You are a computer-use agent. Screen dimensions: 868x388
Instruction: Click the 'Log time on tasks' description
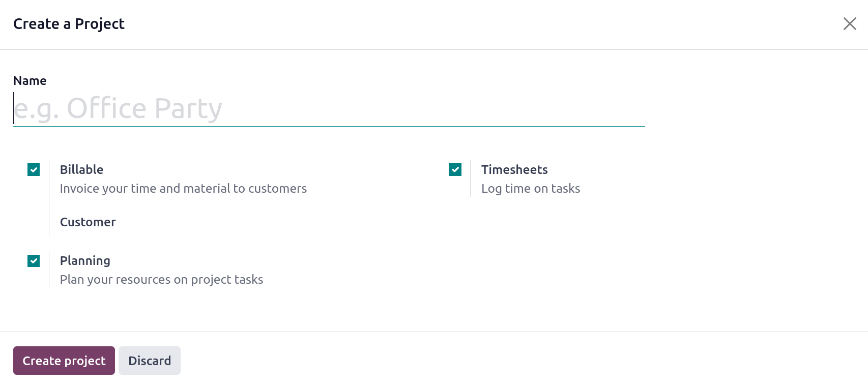pyautogui.click(x=531, y=189)
